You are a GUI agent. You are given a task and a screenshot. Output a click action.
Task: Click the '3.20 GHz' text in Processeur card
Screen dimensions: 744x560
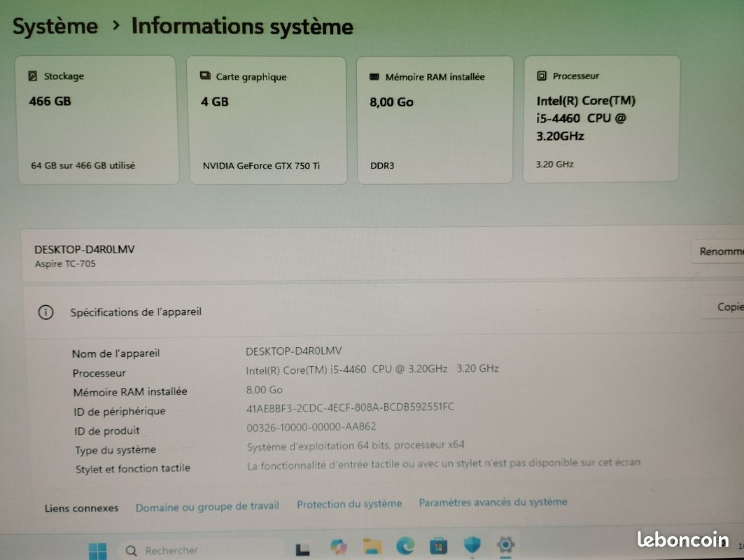point(555,164)
